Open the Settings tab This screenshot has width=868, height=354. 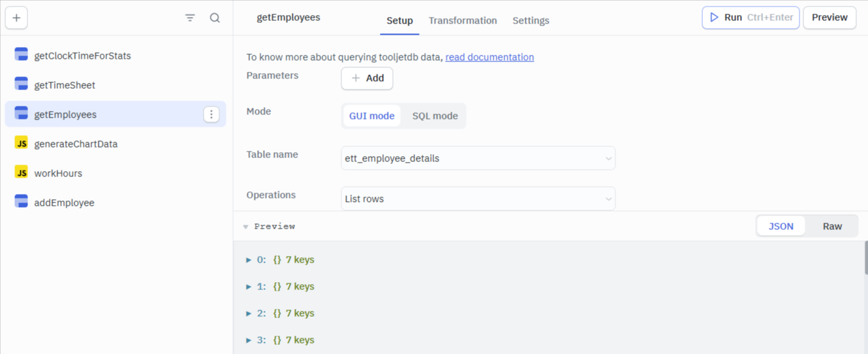click(531, 20)
